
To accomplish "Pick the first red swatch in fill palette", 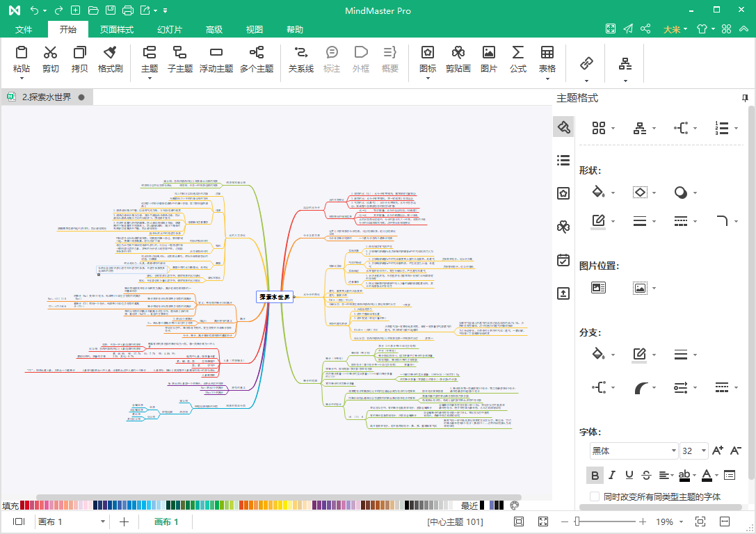I will pyautogui.click(x=22, y=505).
